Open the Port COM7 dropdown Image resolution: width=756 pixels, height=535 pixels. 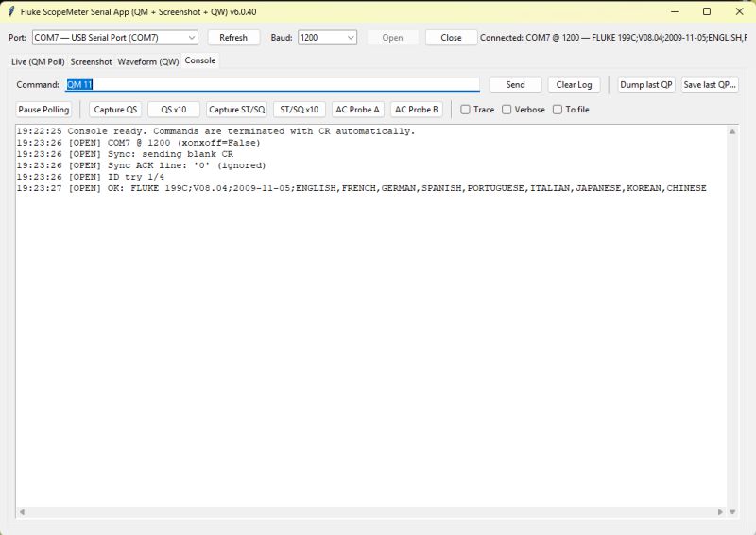[x=114, y=38]
